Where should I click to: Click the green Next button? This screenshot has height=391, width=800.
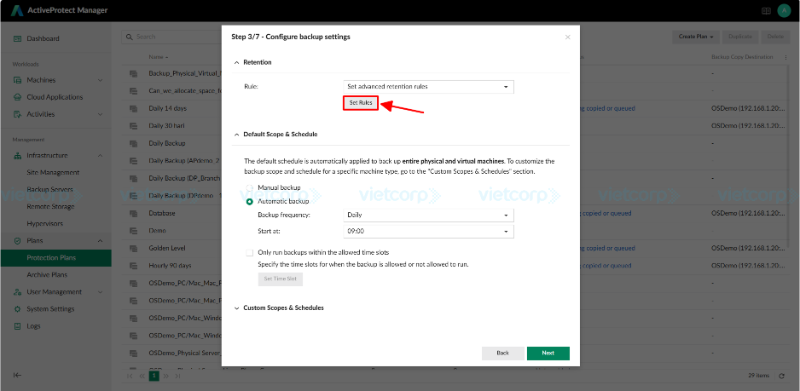click(x=548, y=353)
